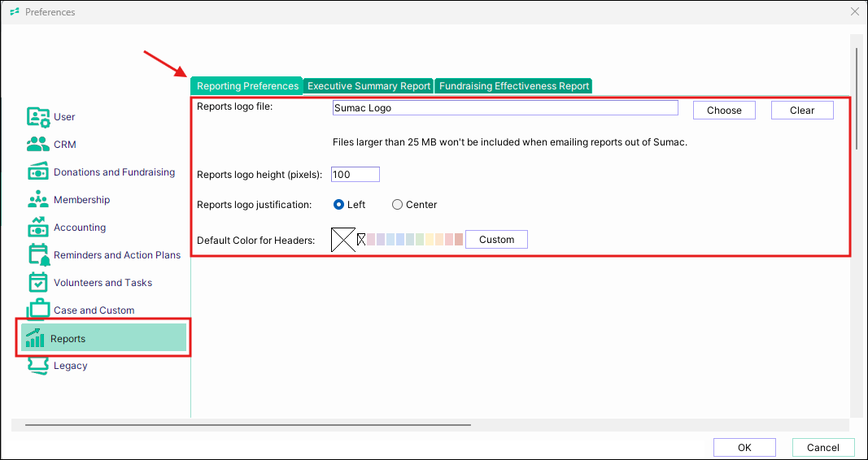This screenshot has width=868, height=460.
Task: Click the User icon in sidebar
Action: pyautogui.click(x=38, y=117)
